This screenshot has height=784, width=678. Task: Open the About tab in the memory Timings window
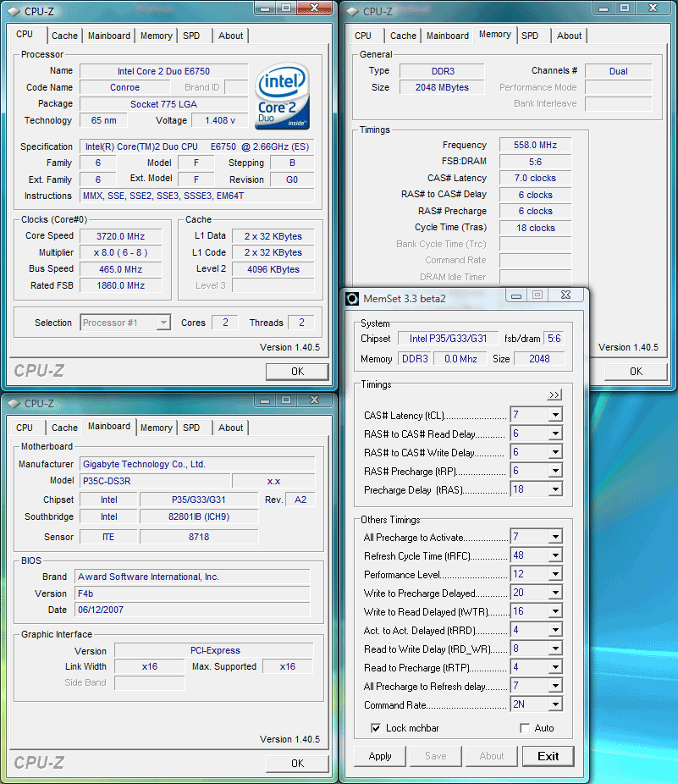(x=569, y=36)
